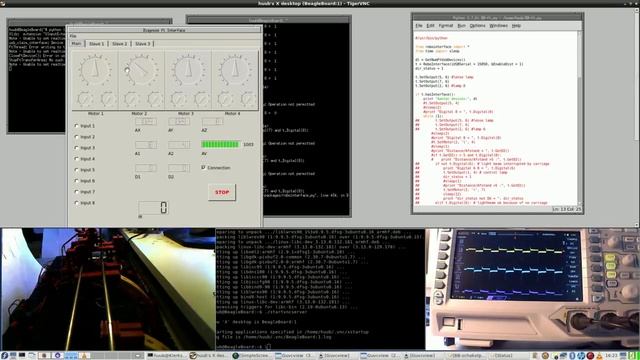Toggle the Connection checkbox

pyautogui.click(x=203, y=167)
